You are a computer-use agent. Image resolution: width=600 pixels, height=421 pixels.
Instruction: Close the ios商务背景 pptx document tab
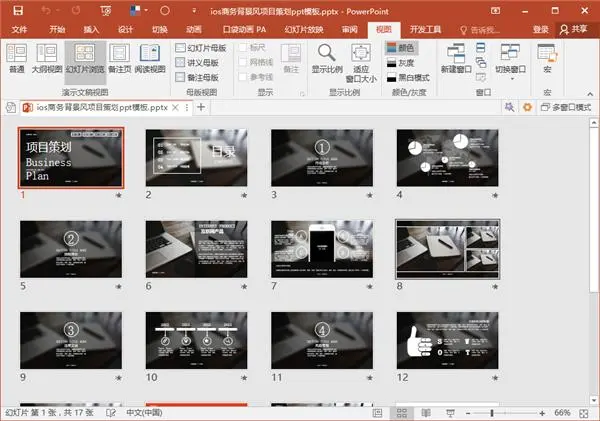pos(175,108)
